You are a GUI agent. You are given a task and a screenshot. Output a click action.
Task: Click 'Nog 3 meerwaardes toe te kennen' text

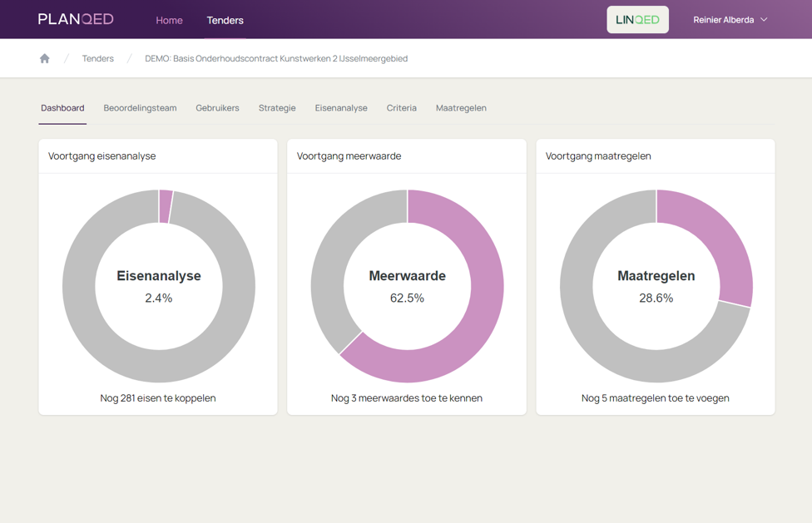[407, 398]
